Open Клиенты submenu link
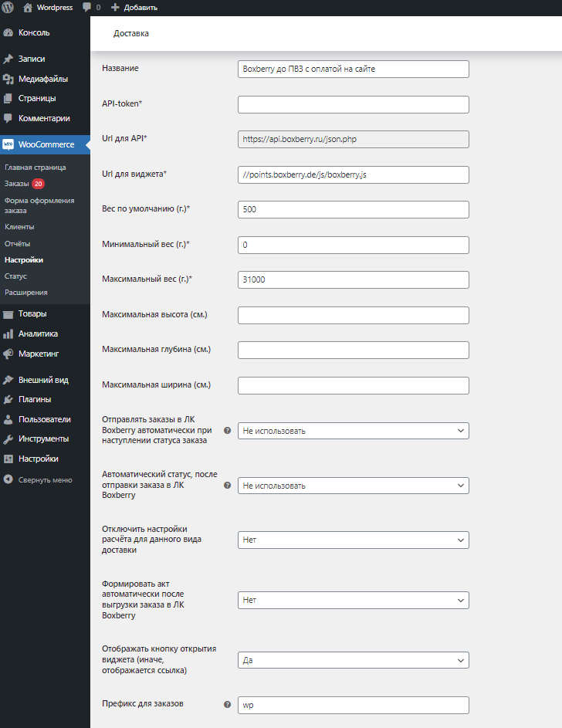This screenshot has height=728, width=562. coord(19,227)
